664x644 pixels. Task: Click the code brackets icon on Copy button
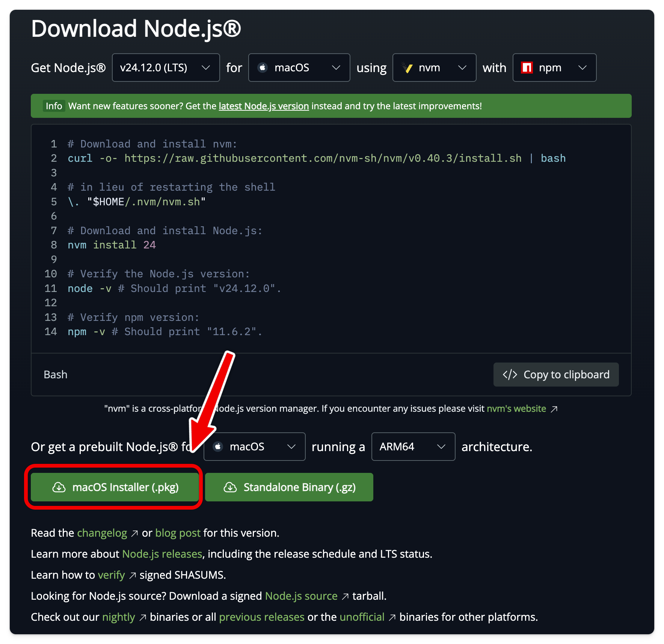pyautogui.click(x=510, y=375)
